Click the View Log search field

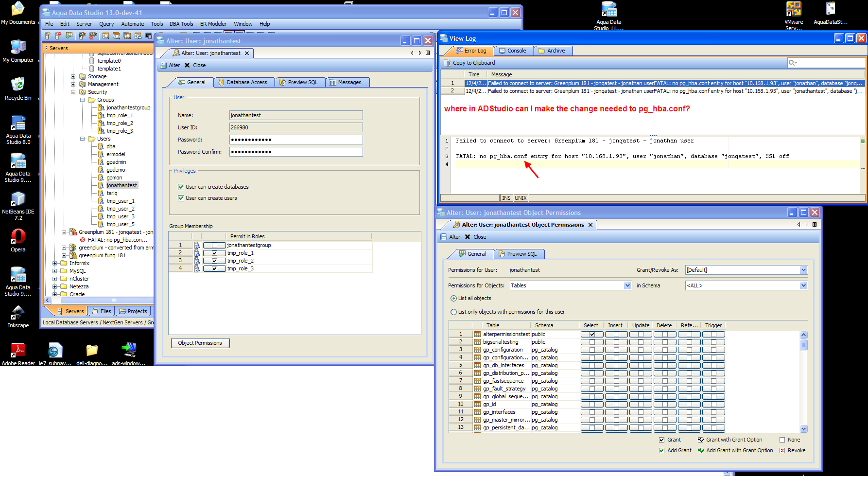click(826, 63)
